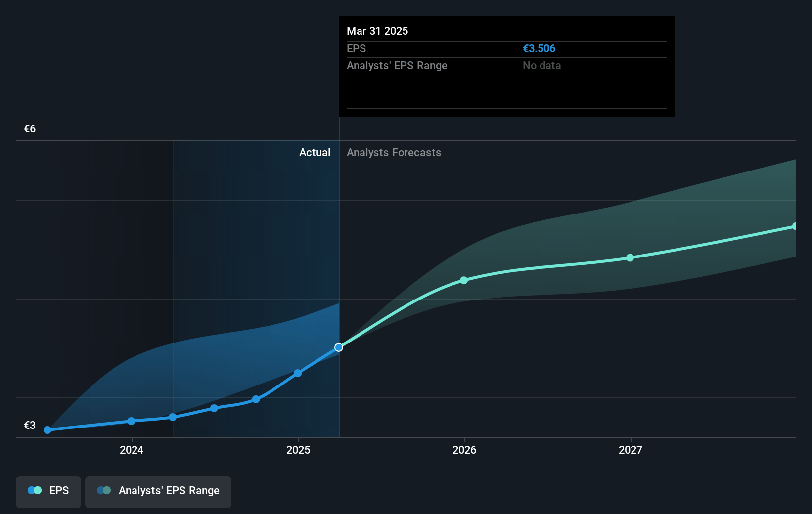
Task: Click the first EPS data point near €3
Action: pos(47,430)
